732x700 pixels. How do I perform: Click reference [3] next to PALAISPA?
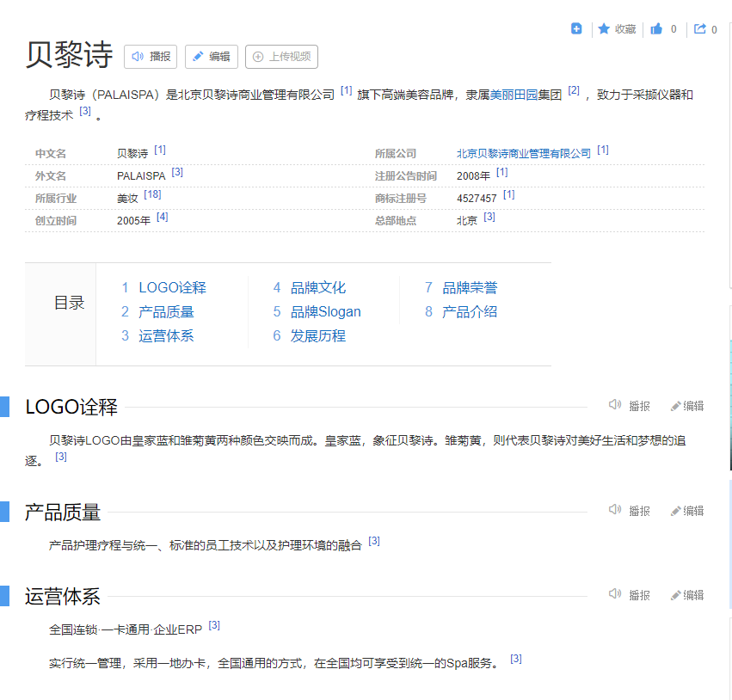[177, 172]
